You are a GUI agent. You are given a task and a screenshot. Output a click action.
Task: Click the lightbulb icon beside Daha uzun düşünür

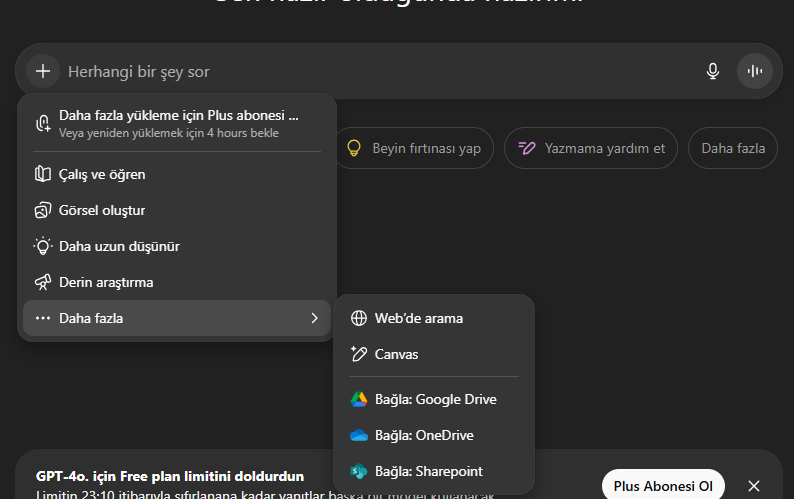click(x=43, y=246)
